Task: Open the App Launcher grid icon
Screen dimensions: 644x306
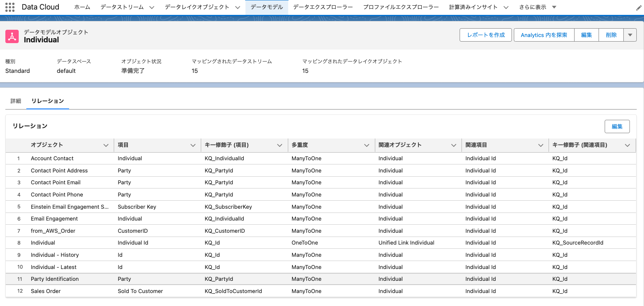Action: [10, 7]
